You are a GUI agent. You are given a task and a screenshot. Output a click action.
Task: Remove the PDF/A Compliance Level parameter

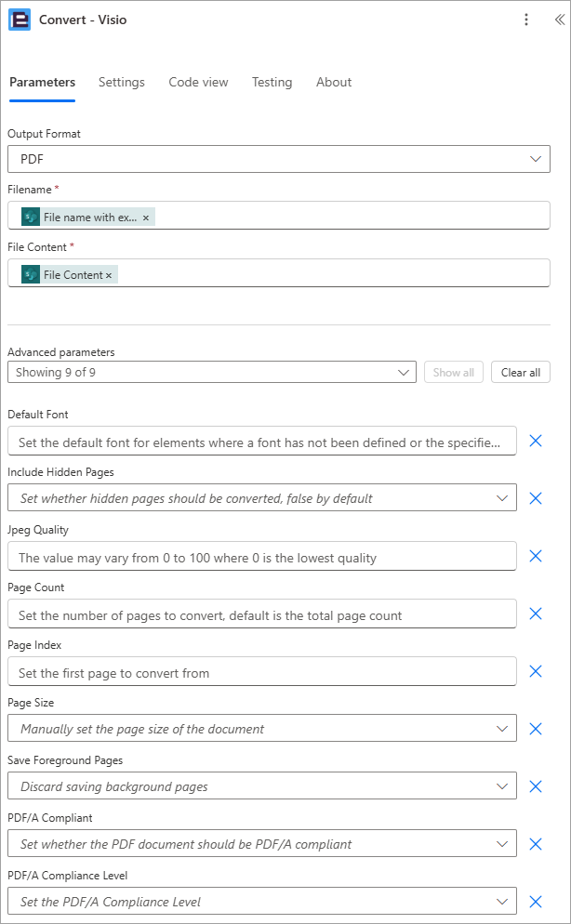click(x=536, y=902)
